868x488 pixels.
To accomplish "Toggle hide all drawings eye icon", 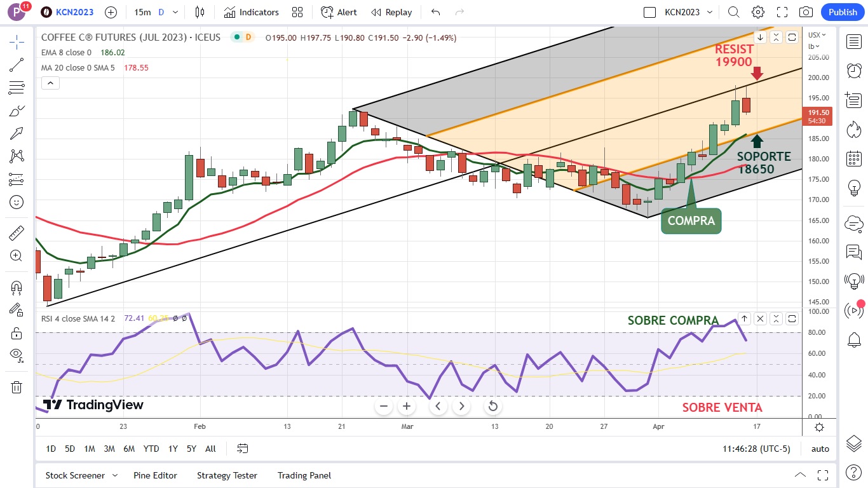I will coord(17,355).
